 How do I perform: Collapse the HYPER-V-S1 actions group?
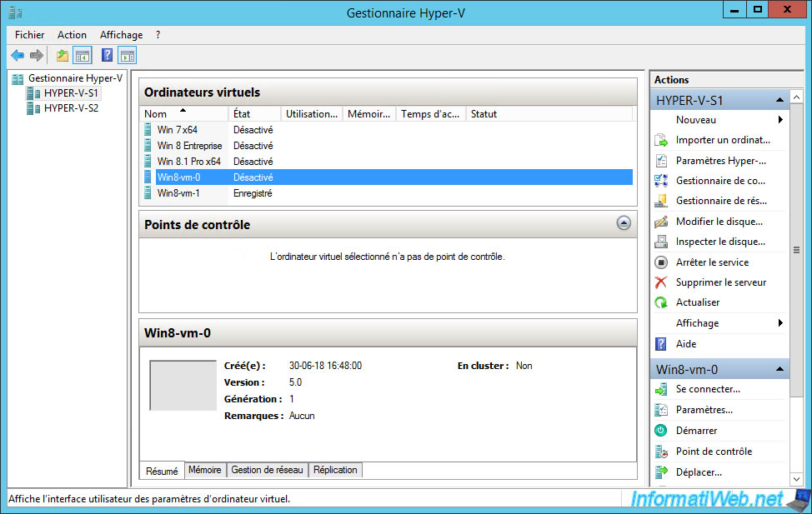[x=779, y=101]
